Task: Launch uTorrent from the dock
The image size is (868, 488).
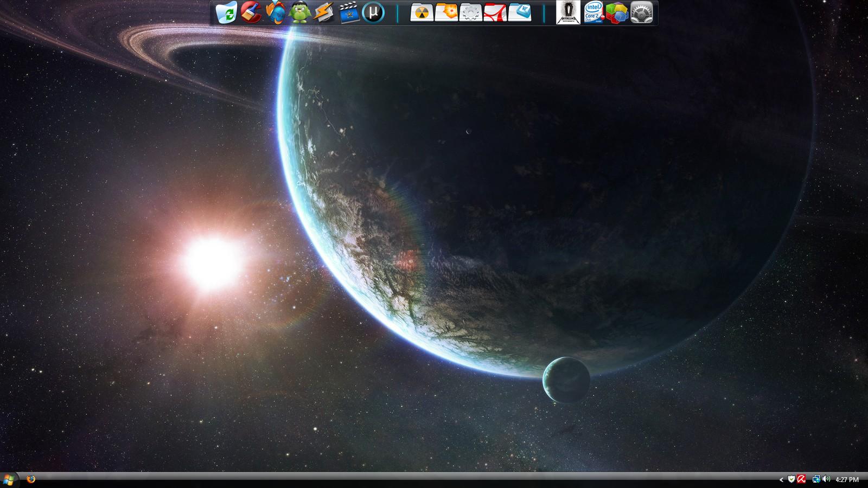Action: pyautogui.click(x=373, y=12)
